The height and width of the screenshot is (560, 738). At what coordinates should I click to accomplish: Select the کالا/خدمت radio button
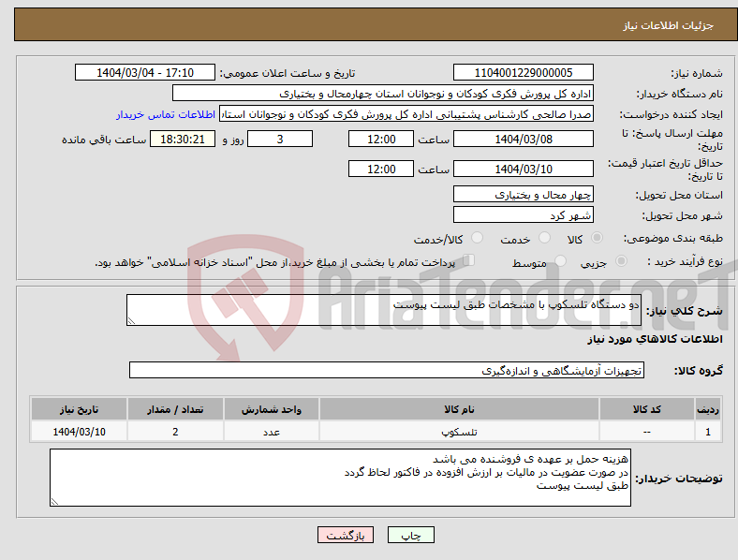pos(478,238)
